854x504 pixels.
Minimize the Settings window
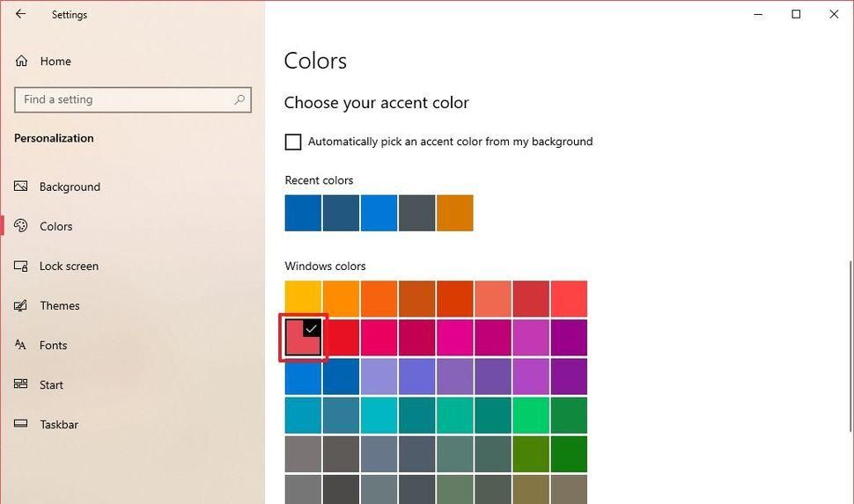(758, 14)
